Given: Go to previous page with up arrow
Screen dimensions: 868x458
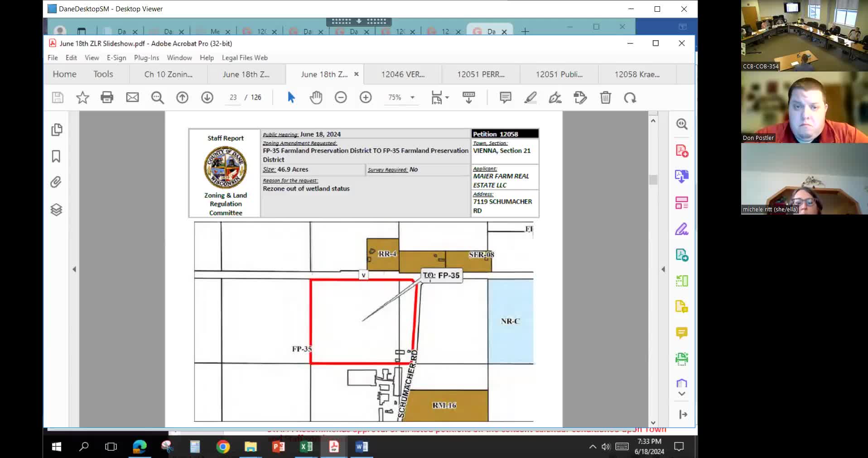Looking at the screenshot, I should (x=182, y=97).
